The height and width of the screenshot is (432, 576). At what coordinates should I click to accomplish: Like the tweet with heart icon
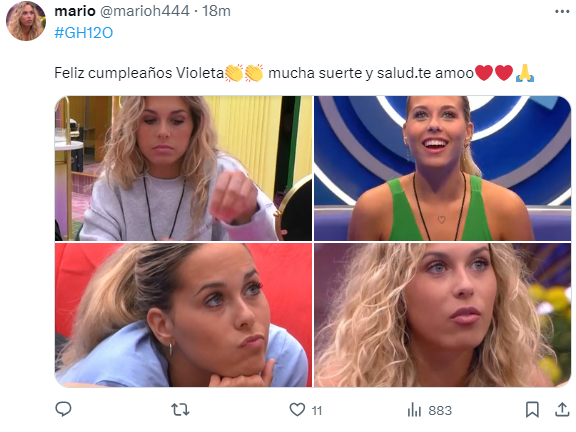(x=297, y=409)
